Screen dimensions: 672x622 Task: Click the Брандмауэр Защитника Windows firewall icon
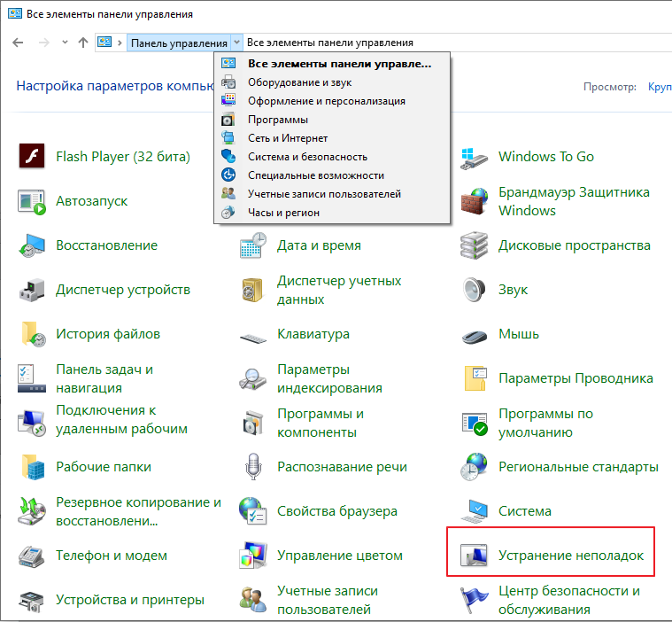[x=475, y=201]
